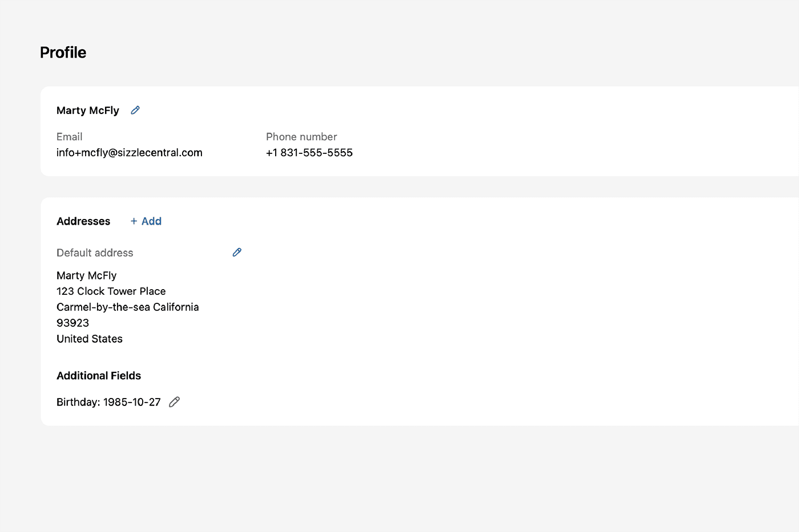This screenshot has width=799, height=532.
Task: Edit the Birthday field pencil icon
Action: 175,402
